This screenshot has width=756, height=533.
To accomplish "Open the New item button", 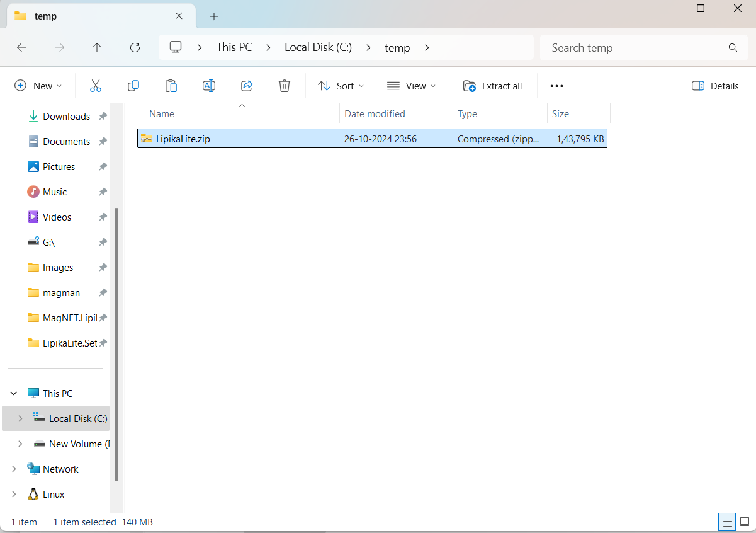I will pyautogui.click(x=38, y=86).
